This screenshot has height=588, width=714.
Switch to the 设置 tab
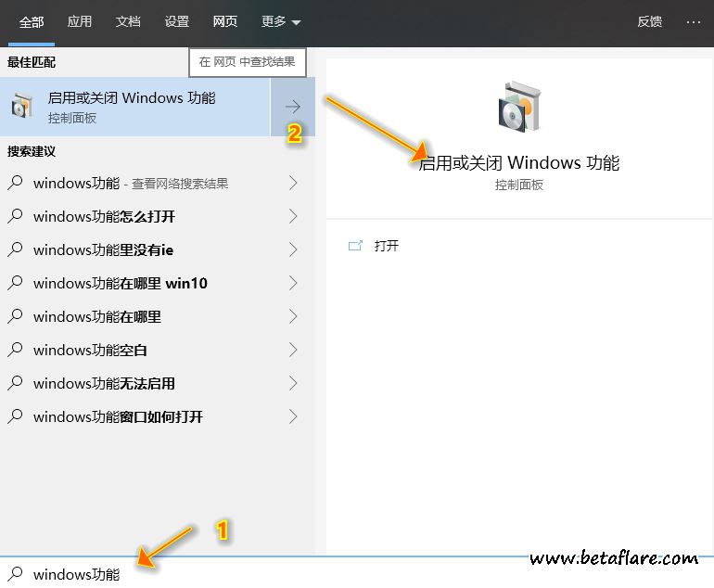(177, 21)
